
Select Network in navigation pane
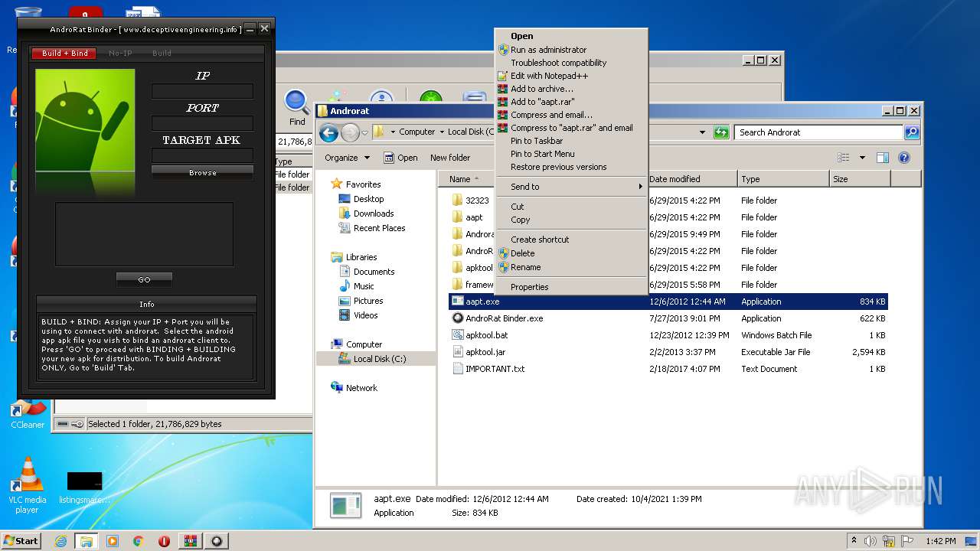click(x=361, y=388)
